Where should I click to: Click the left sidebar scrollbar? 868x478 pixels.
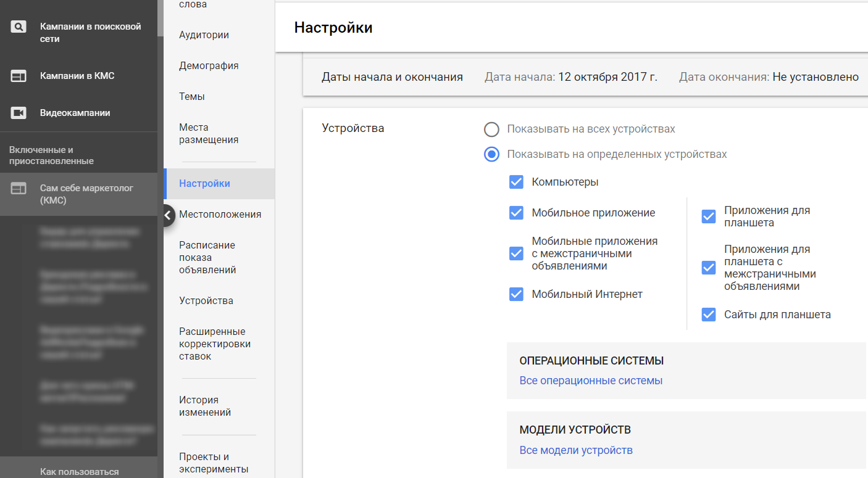161,19
